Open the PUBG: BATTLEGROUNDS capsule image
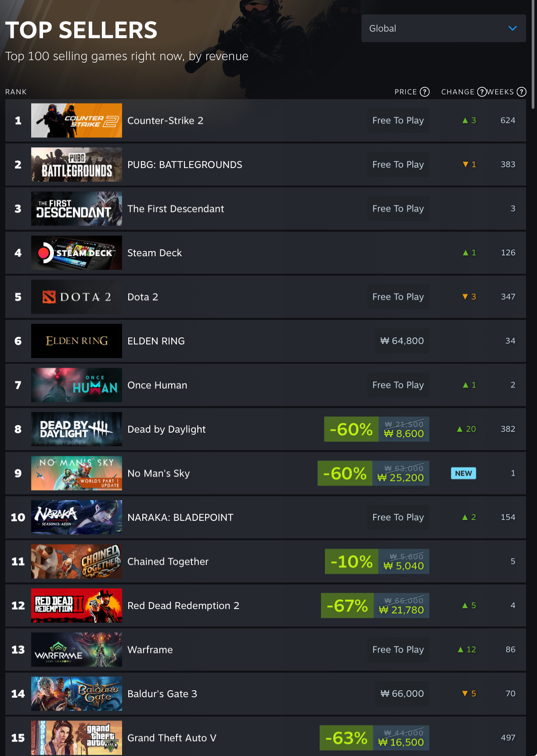Viewport: 537px width, 756px height. click(76, 165)
